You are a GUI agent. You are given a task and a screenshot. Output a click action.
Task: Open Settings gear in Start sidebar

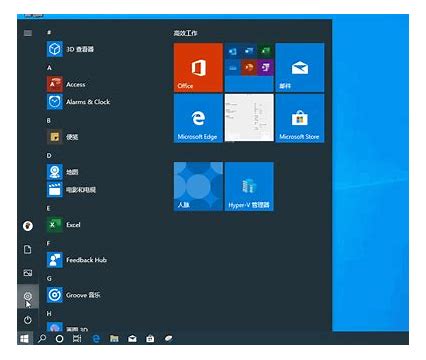[28, 296]
